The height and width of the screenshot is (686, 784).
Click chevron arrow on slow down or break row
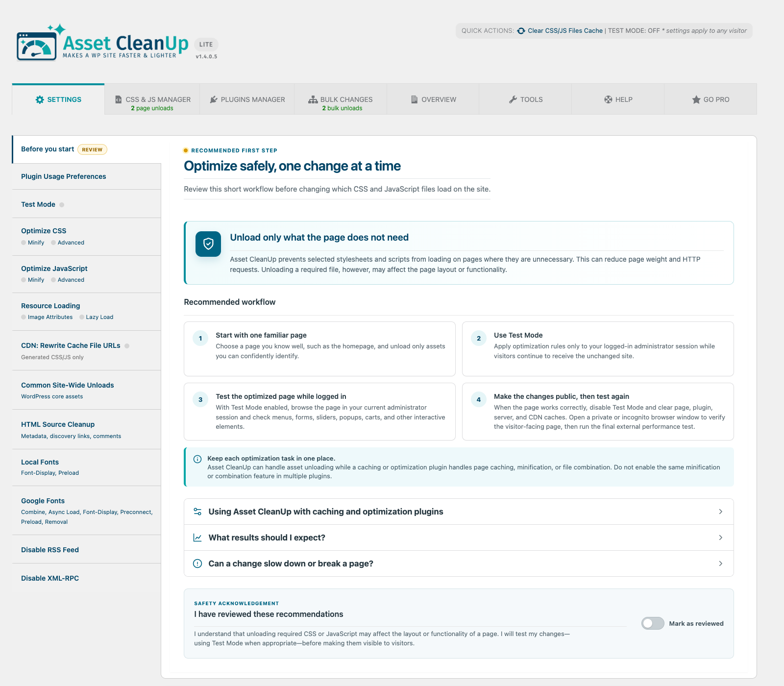pos(720,563)
